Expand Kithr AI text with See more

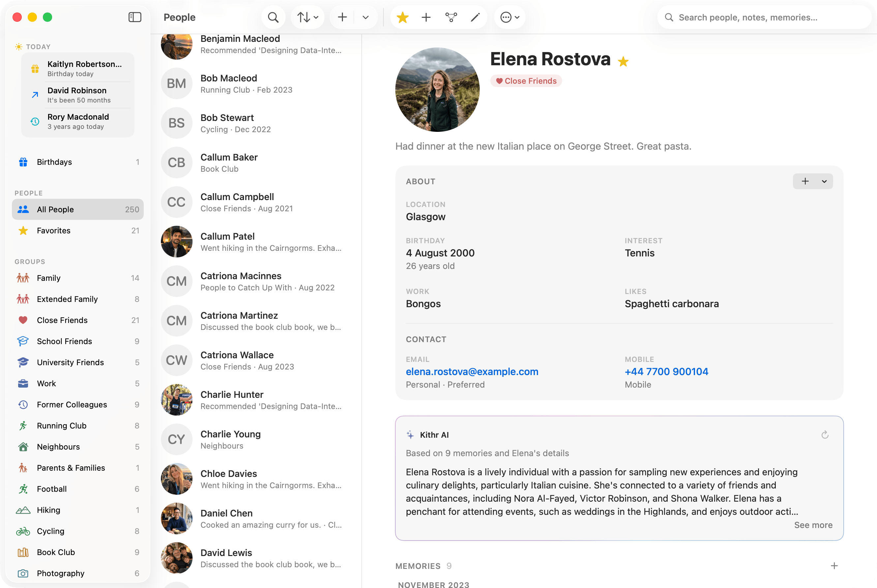tap(813, 525)
